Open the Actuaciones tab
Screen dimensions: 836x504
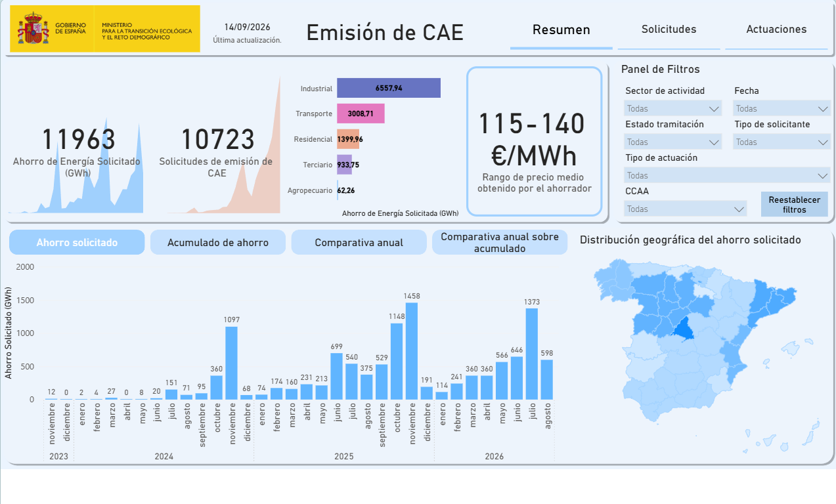(776, 30)
